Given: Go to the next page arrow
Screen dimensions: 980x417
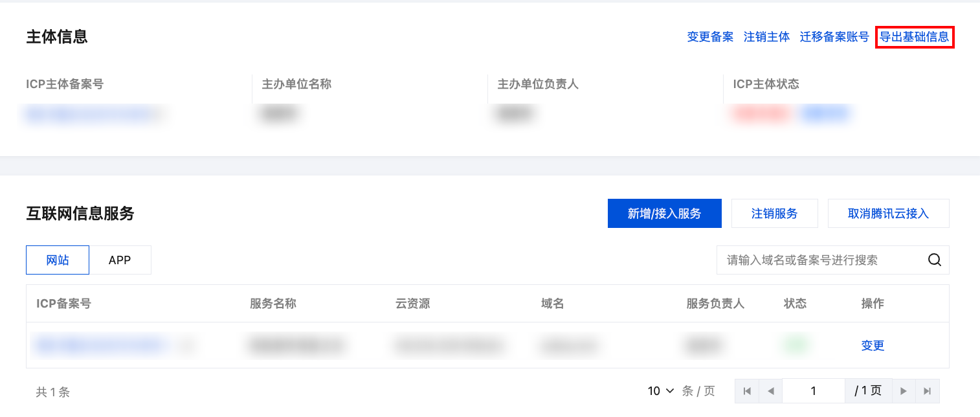Looking at the screenshot, I should coord(904,391).
